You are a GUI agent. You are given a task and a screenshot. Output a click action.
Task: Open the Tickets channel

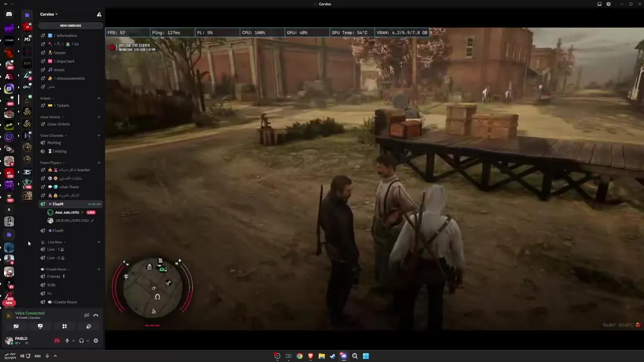70,106
